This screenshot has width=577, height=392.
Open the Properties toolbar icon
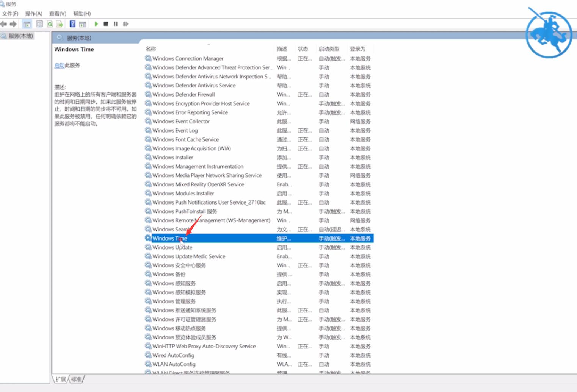(39, 24)
